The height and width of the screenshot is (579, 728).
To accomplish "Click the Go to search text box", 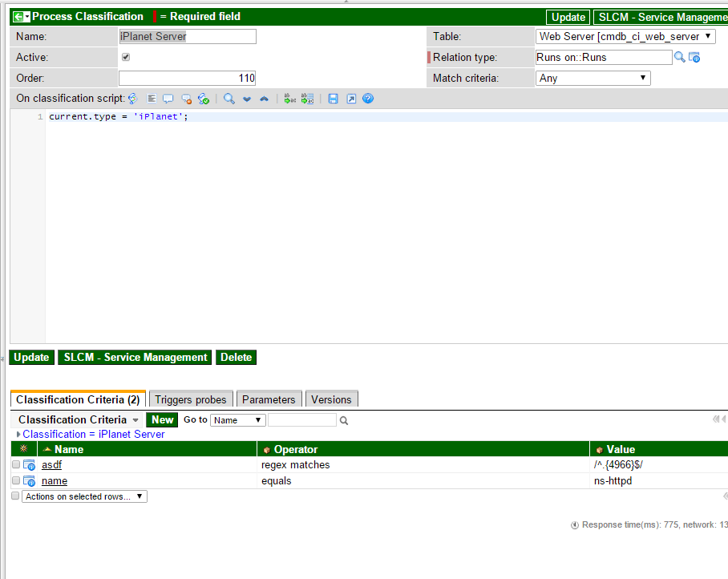I will click(302, 420).
